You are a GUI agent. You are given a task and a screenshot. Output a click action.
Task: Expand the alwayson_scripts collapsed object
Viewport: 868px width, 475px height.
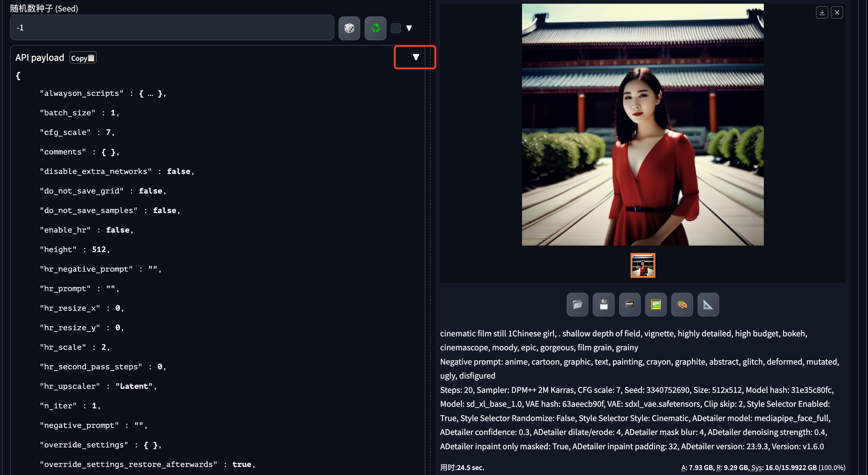point(150,93)
